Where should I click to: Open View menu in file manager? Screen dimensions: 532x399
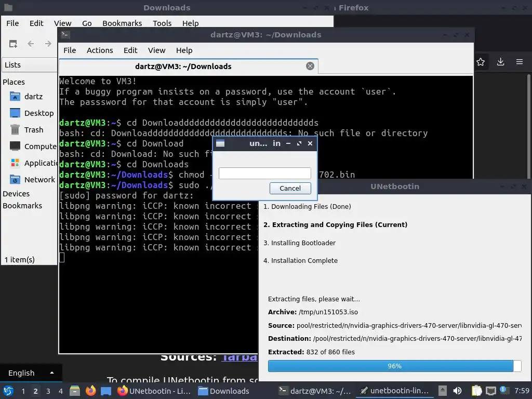point(62,23)
